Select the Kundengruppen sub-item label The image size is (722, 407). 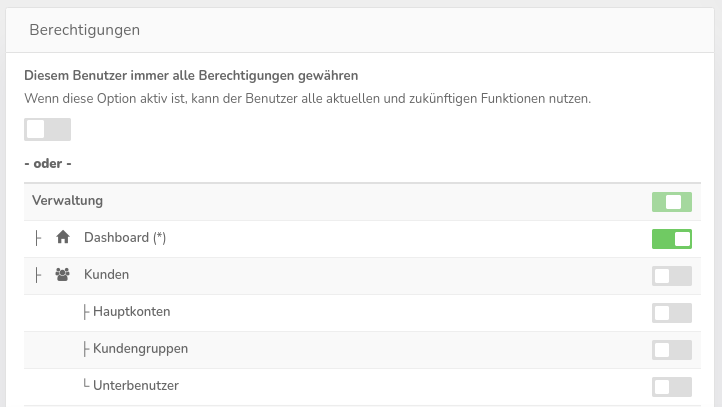click(x=140, y=348)
